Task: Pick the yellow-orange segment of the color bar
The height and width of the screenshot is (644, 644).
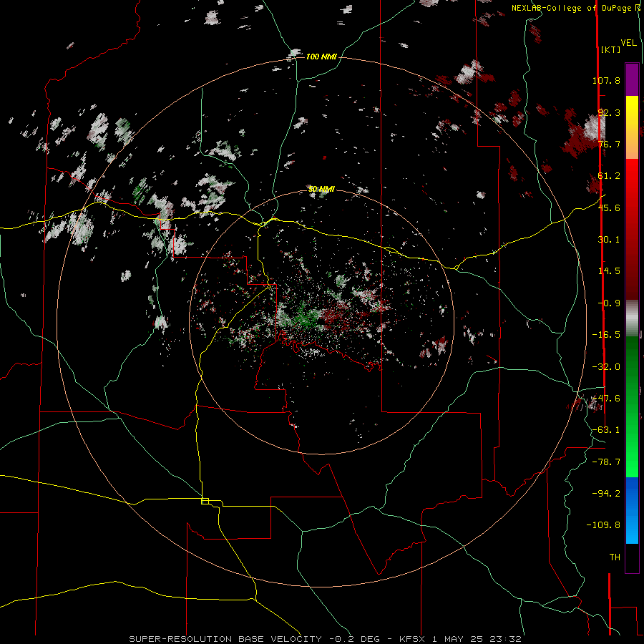Action: click(632, 127)
